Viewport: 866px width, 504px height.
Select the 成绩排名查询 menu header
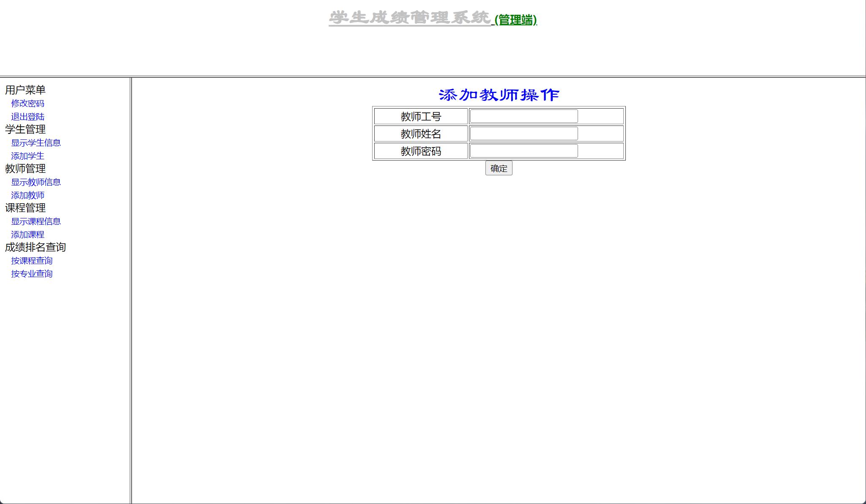click(36, 248)
